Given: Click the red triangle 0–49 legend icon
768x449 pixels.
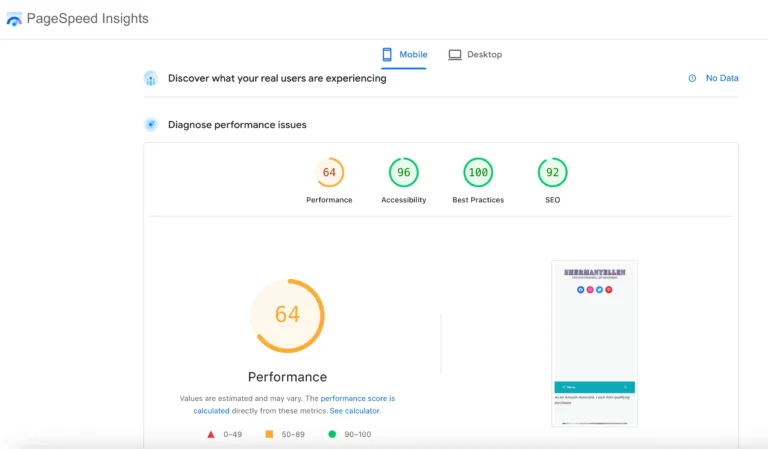Looking at the screenshot, I should pyautogui.click(x=211, y=434).
